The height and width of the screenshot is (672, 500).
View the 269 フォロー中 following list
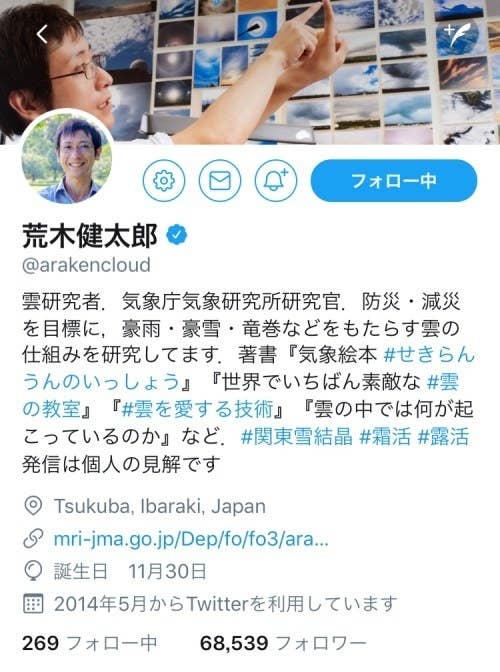[90, 643]
